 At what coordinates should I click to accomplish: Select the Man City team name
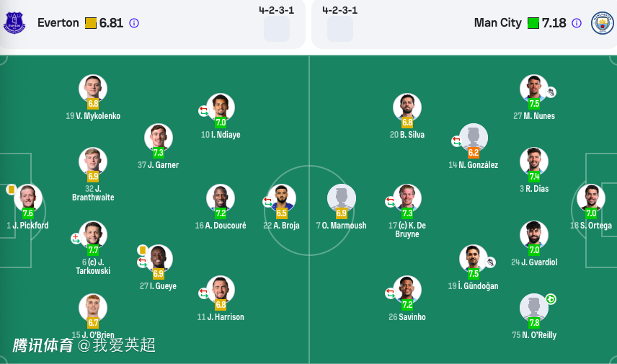tap(497, 23)
